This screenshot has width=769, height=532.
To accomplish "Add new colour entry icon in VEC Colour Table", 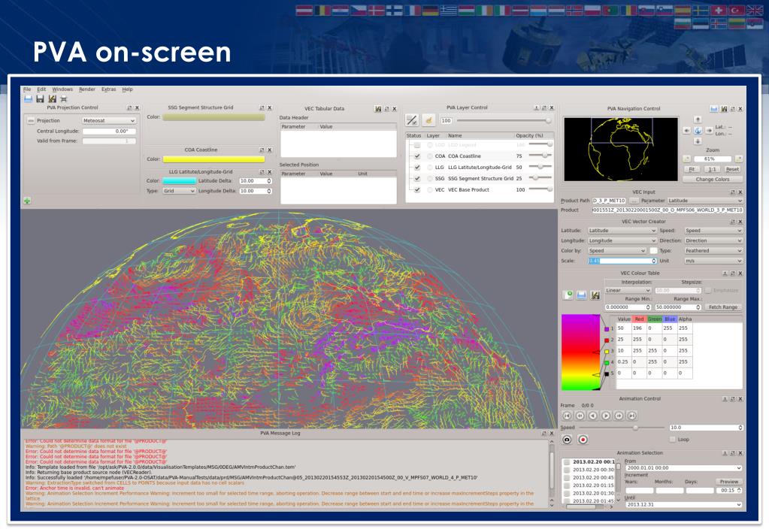I will (568, 295).
